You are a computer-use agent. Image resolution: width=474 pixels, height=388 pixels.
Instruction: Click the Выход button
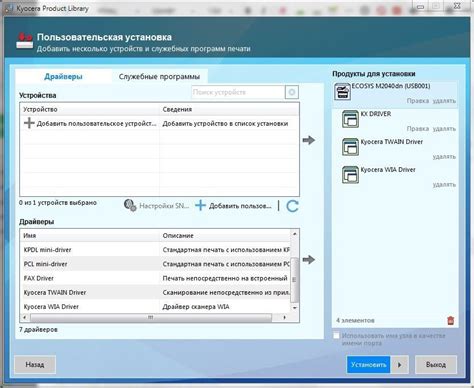[x=436, y=365]
